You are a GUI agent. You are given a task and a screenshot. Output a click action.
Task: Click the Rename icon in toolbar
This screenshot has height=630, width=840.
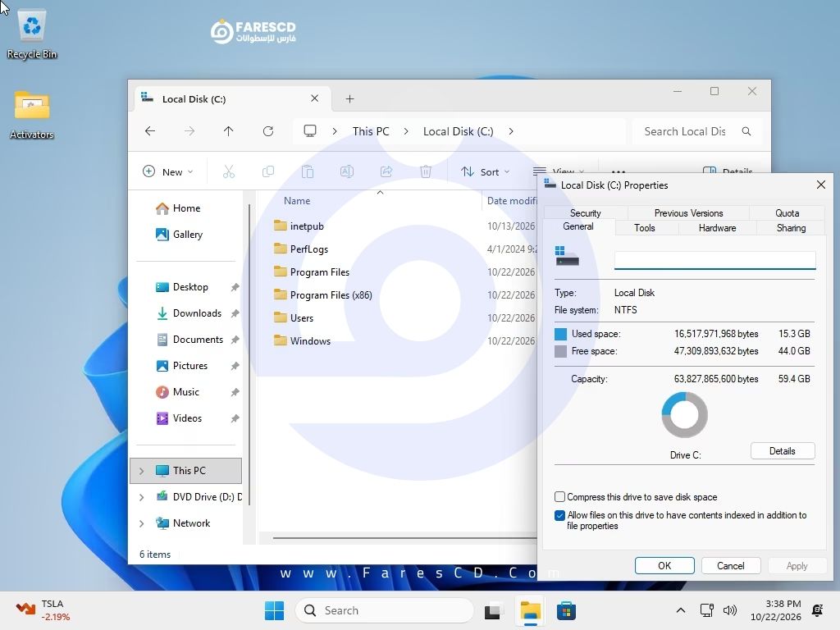click(x=347, y=171)
